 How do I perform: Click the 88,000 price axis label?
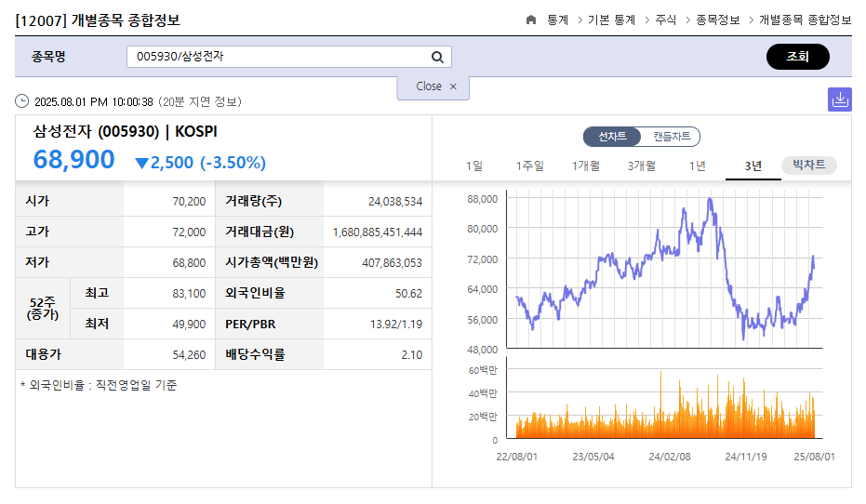tap(482, 199)
